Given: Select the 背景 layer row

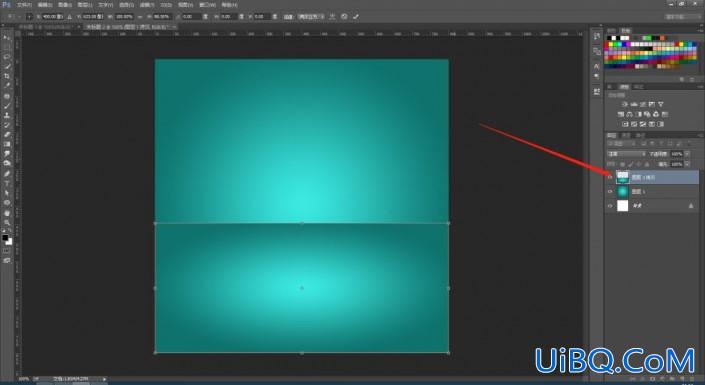Looking at the screenshot, I should click(652, 206).
